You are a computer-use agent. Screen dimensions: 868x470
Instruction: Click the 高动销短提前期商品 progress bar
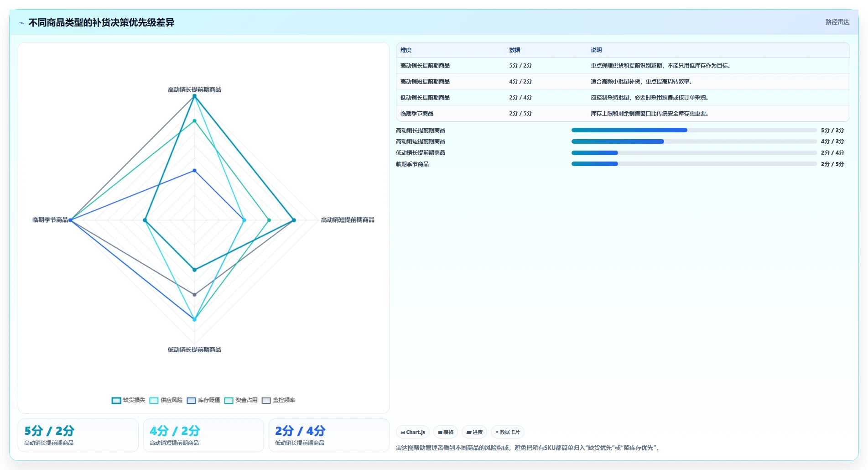pyautogui.click(x=694, y=141)
